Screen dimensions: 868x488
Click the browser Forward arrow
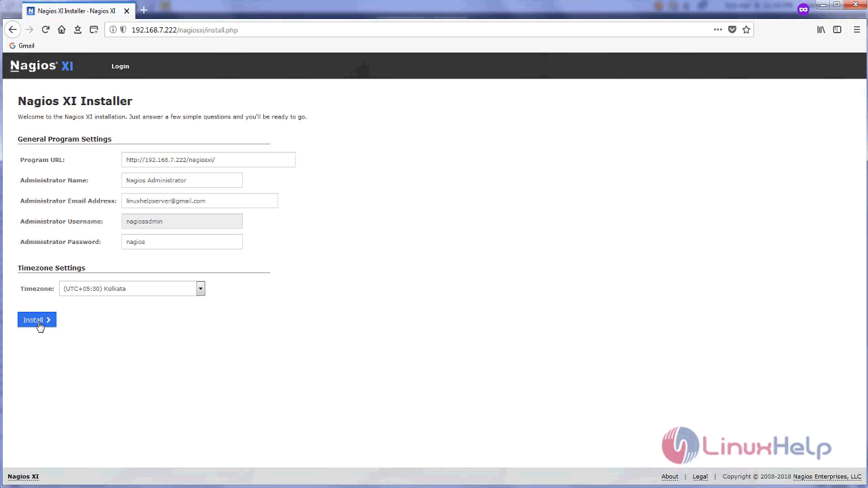[29, 30]
